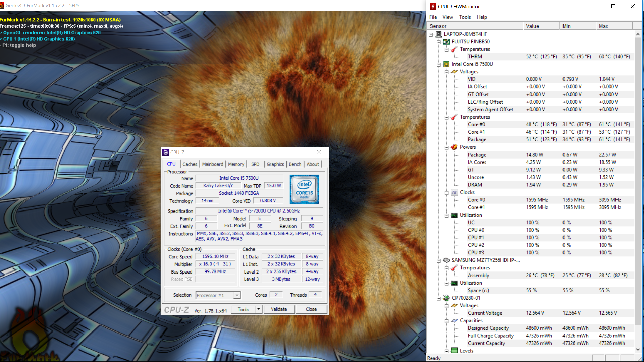Click the thermometer icon under FUJITSU FJNBB50
Screen dimensions: 644x362
coord(454,49)
